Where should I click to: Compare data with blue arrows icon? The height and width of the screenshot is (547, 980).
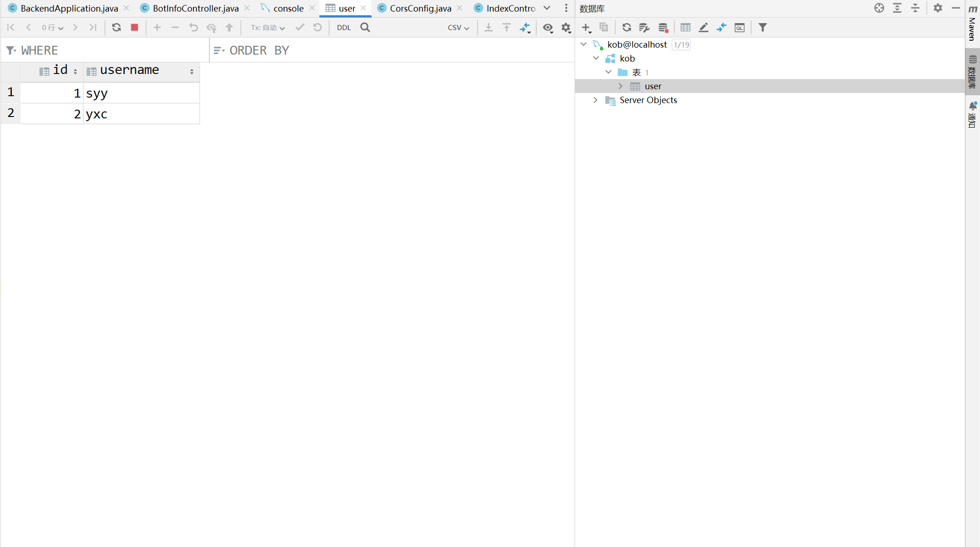(525, 28)
